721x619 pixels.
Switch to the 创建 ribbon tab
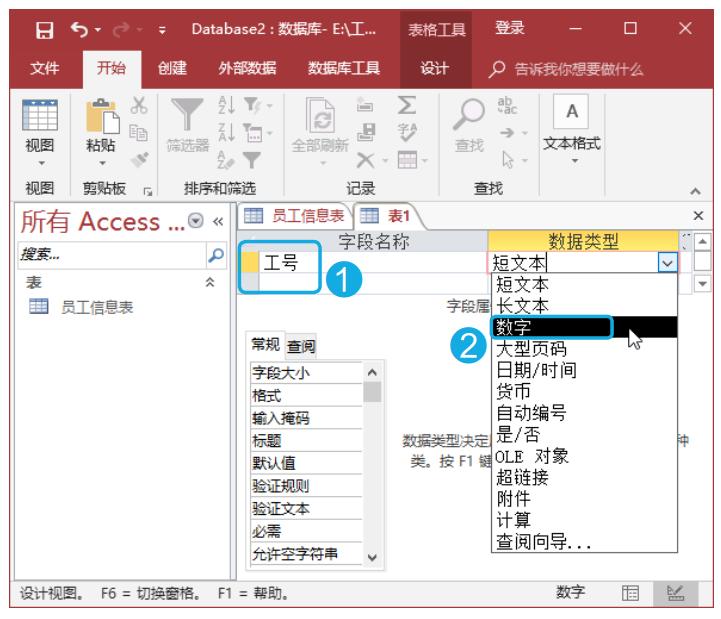tap(172, 69)
